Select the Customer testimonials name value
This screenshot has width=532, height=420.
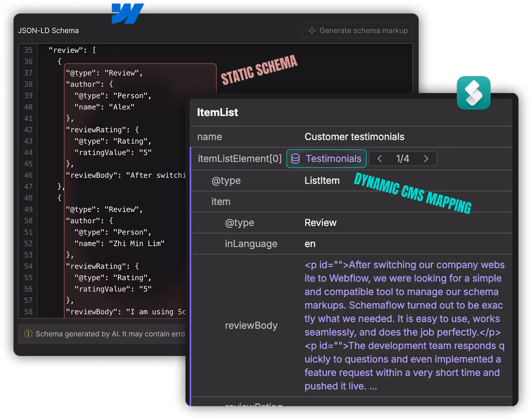(x=355, y=137)
